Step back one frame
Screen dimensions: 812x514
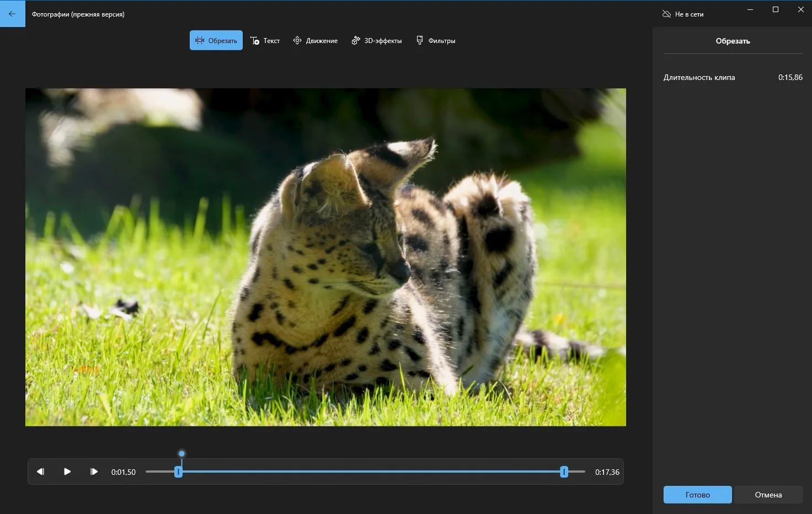coord(40,472)
